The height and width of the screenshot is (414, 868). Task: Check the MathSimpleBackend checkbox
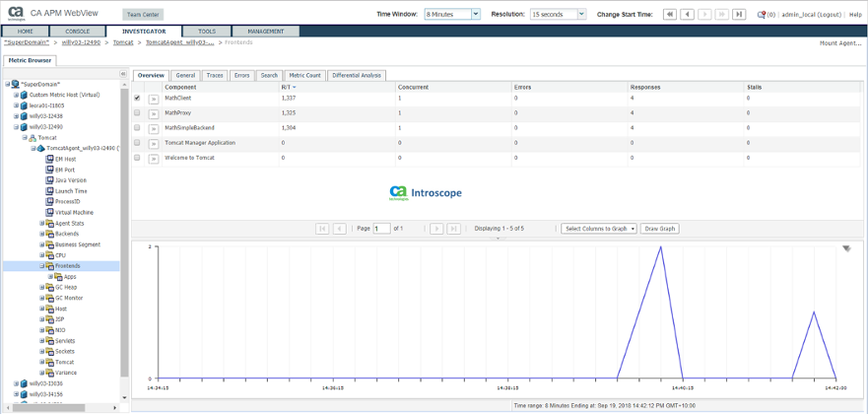coord(137,128)
